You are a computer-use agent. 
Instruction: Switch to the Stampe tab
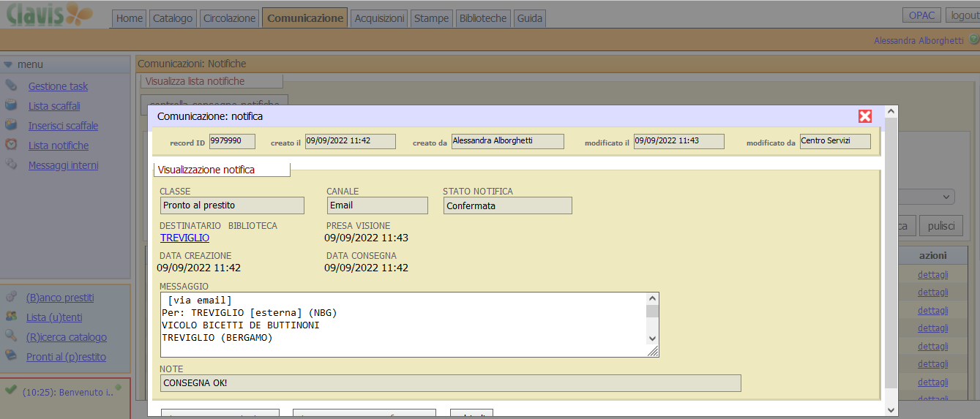(431, 18)
